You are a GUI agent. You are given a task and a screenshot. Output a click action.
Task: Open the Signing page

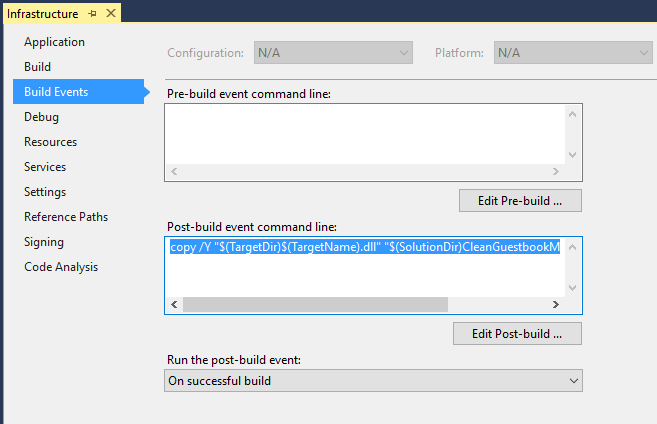point(44,242)
